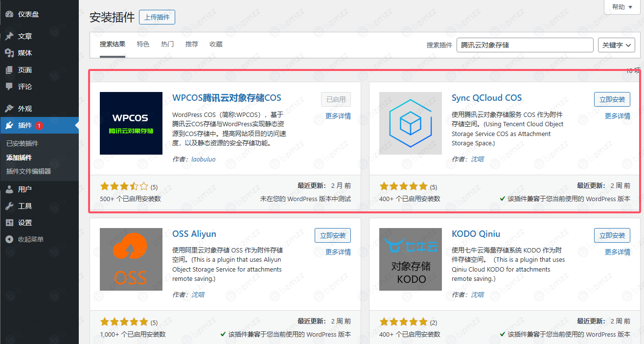Click the Sync QCloud COS hexagon thumbnail

(x=411, y=123)
